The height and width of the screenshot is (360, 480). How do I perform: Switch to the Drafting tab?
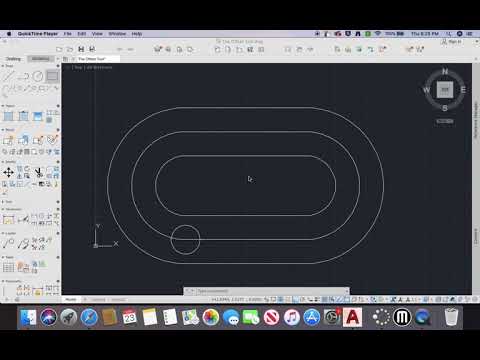point(14,59)
